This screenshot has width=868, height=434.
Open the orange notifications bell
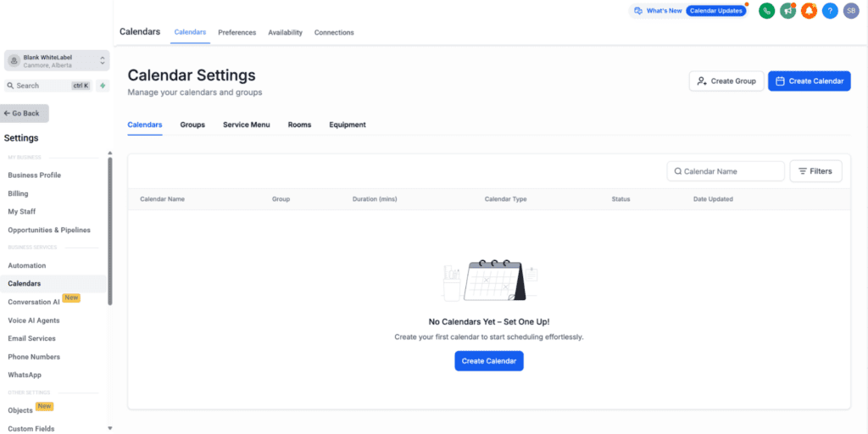[809, 10]
